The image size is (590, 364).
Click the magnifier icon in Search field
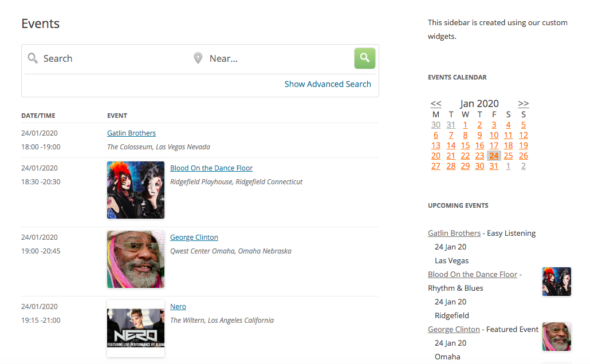(x=33, y=58)
